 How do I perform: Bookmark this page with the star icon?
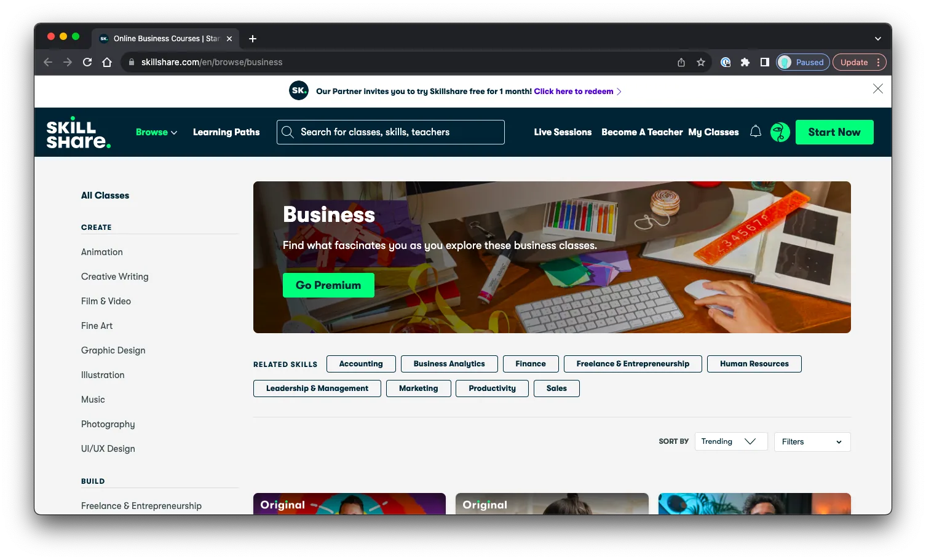701,62
